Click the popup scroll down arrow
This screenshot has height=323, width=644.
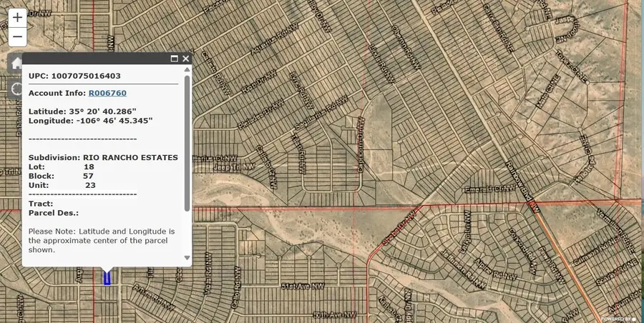(x=187, y=258)
